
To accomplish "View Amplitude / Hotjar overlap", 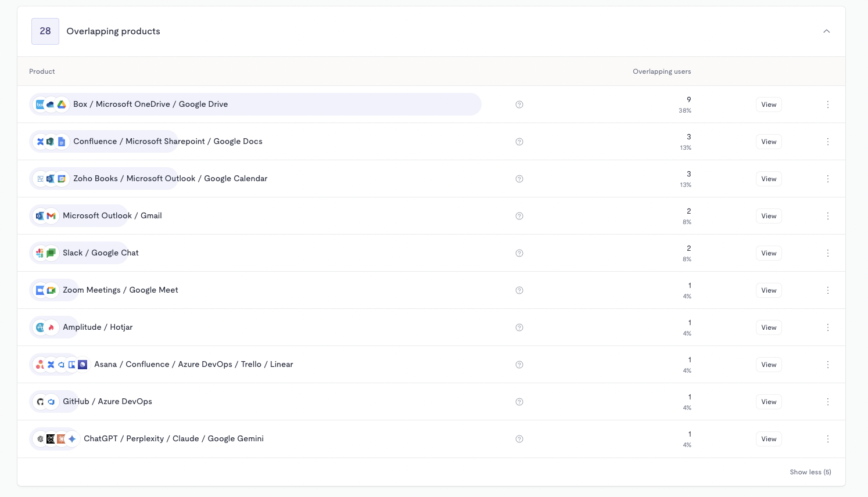I will tap(769, 327).
